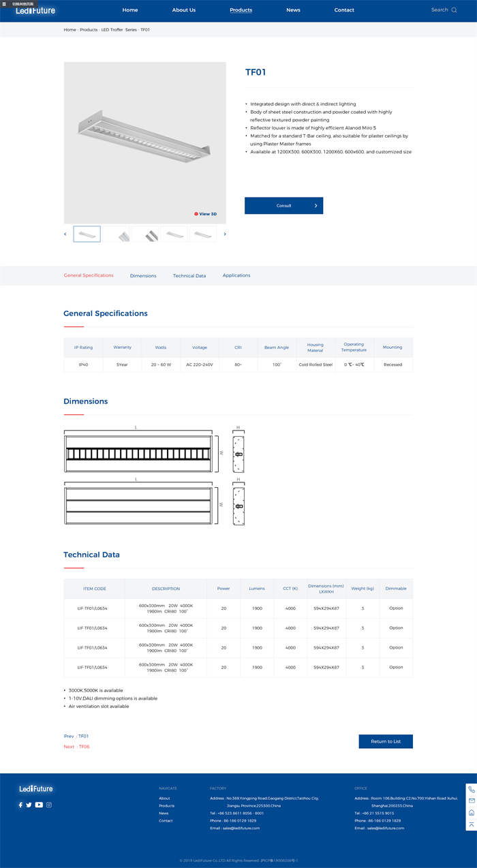Click the Return to List button

(386, 741)
